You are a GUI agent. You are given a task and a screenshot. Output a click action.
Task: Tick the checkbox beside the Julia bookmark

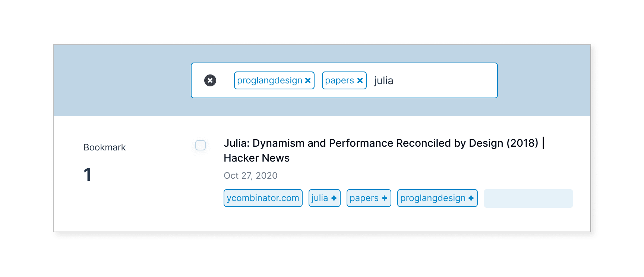[201, 145]
